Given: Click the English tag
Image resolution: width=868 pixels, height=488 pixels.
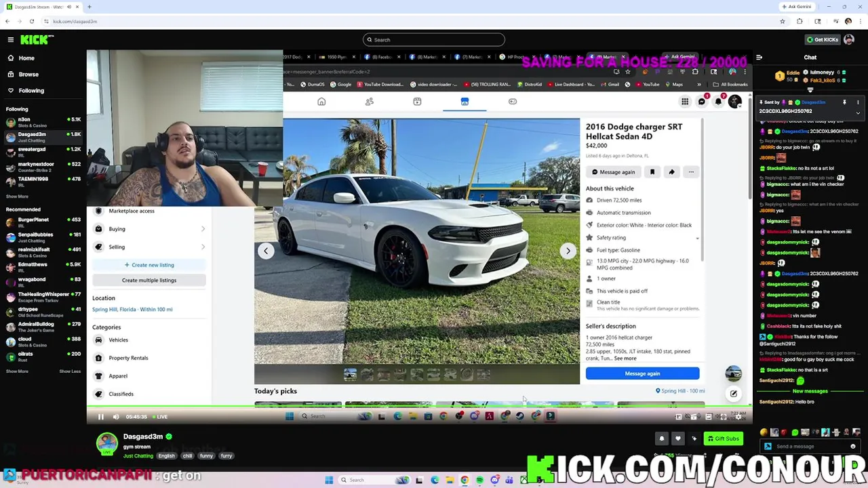Looking at the screenshot, I should pos(167,456).
